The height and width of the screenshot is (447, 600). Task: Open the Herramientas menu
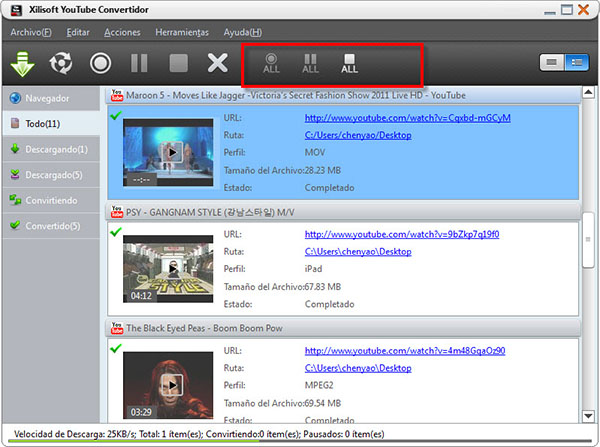(x=182, y=32)
